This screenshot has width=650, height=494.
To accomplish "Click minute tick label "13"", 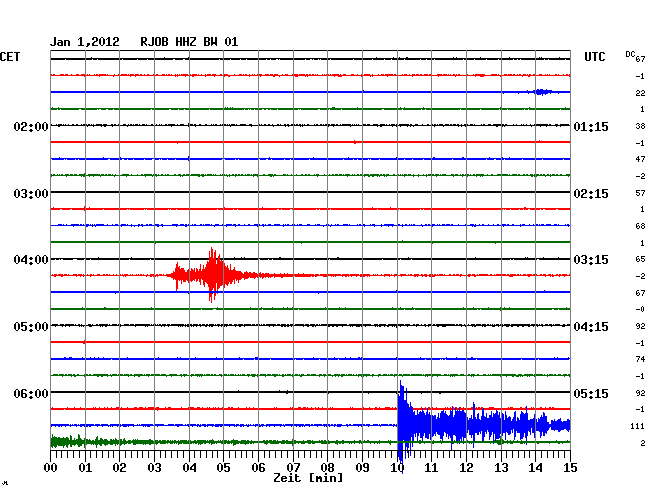I will (501, 468).
